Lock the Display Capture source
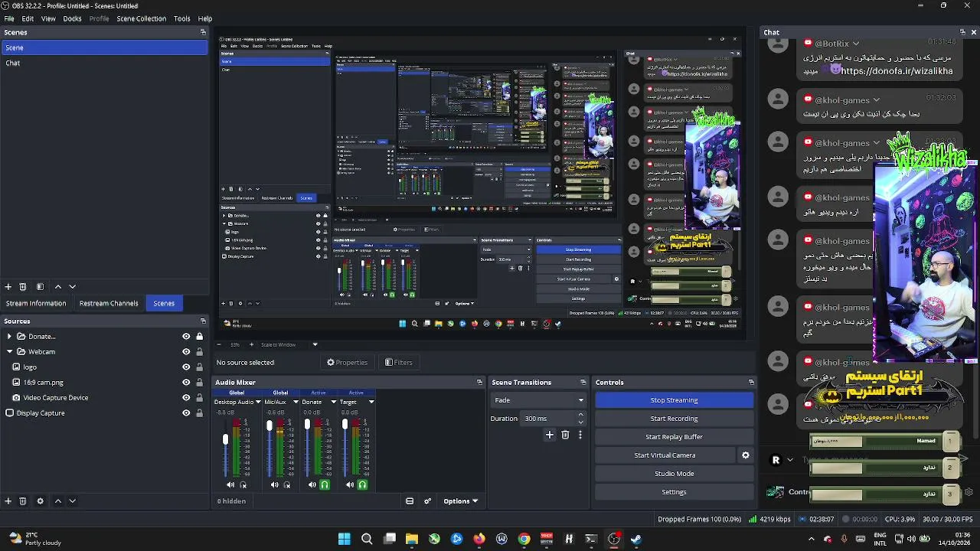 (199, 413)
